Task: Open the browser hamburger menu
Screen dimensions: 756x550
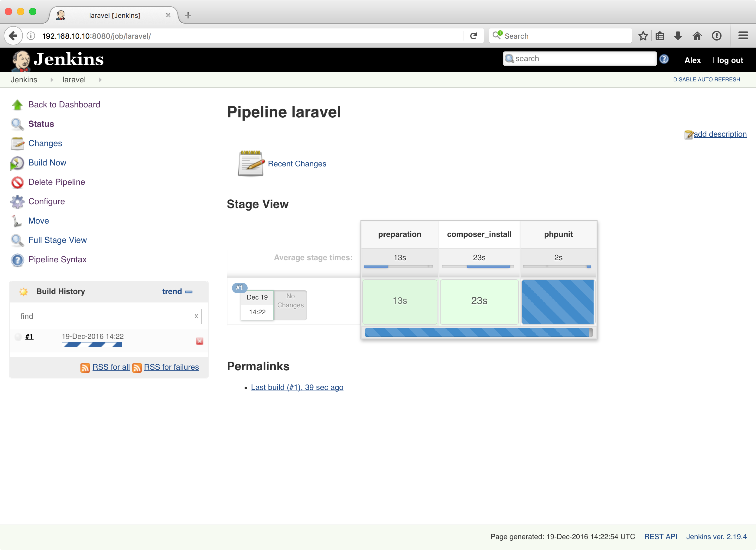Action: 743,36
